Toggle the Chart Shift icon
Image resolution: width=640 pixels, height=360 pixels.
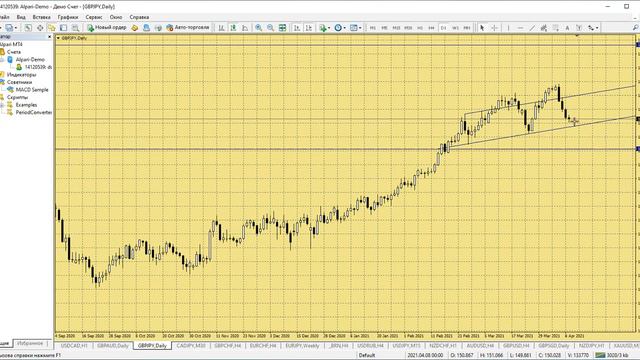point(309,28)
